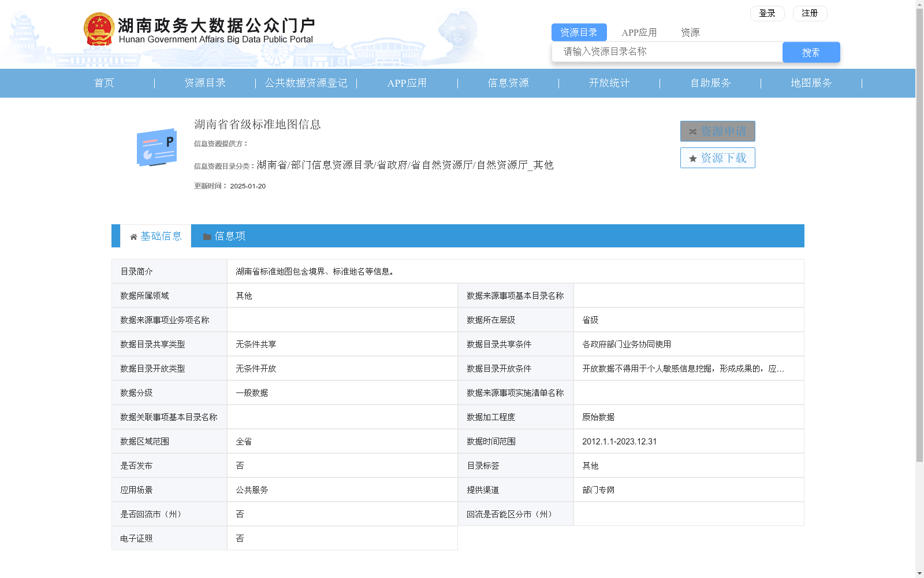Open the 注册 register button
Viewport: 924px width, 578px height.
pyautogui.click(x=810, y=13)
